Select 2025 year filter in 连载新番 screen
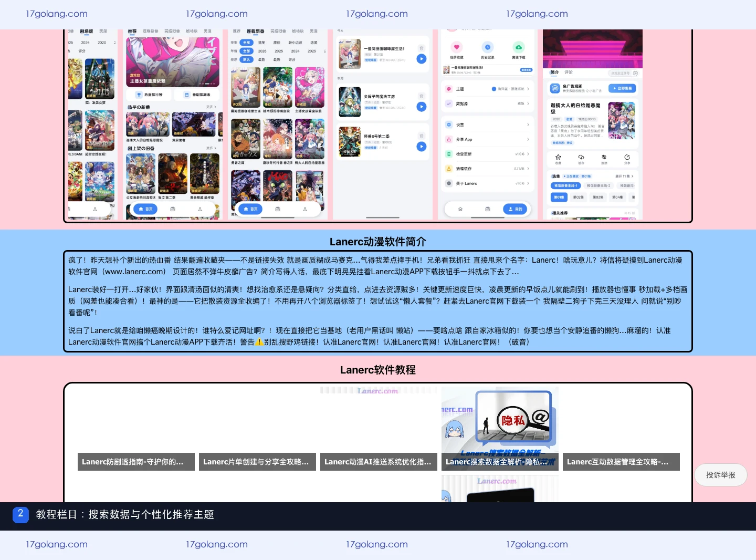The height and width of the screenshot is (560, 756). point(279,51)
